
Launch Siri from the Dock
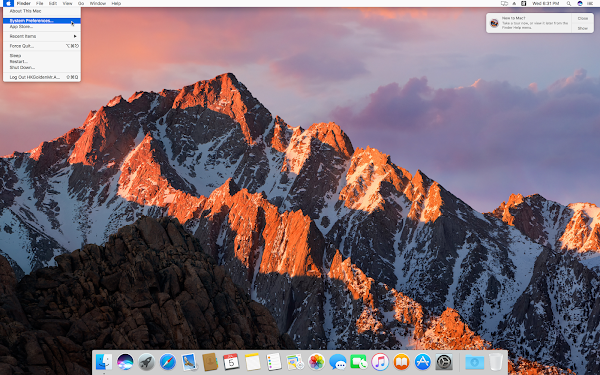pyautogui.click(x=125, y=362)
